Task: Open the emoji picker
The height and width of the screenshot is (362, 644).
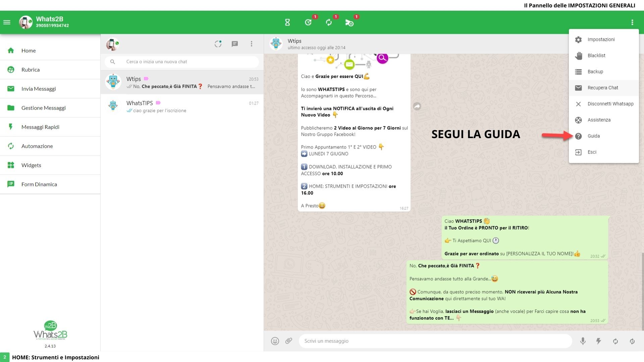Action: point(275,341)
